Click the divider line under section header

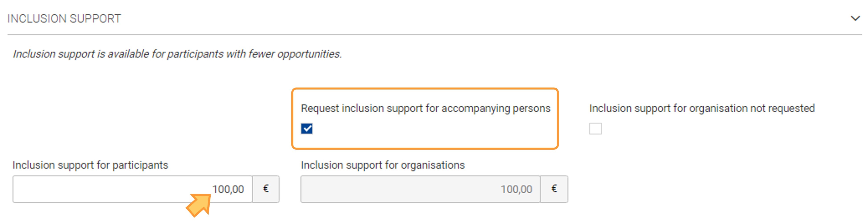coord(435,34)
